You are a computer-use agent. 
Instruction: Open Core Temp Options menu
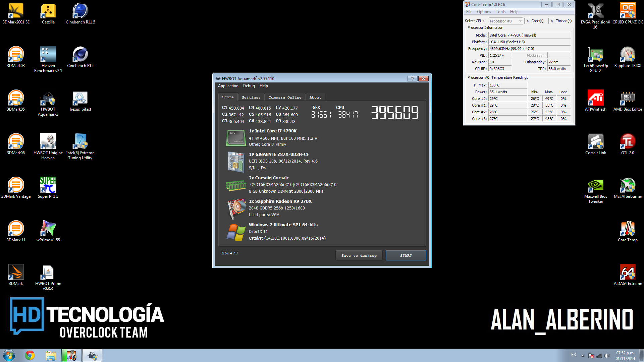[x=484, y=12]
